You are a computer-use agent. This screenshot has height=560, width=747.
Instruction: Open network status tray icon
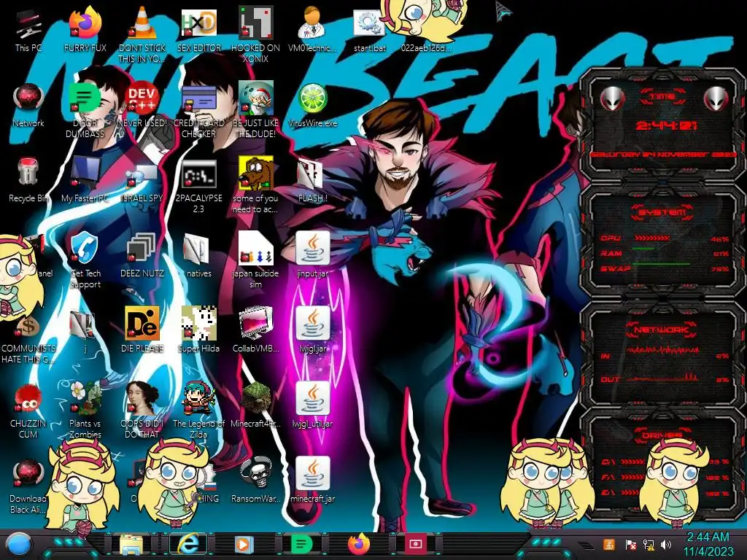(x=649, y=544)
